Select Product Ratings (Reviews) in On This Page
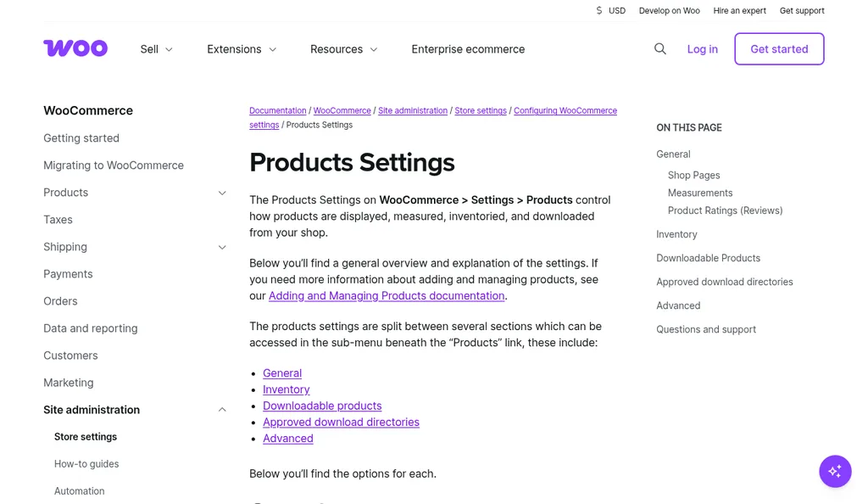 coord(726,210)
